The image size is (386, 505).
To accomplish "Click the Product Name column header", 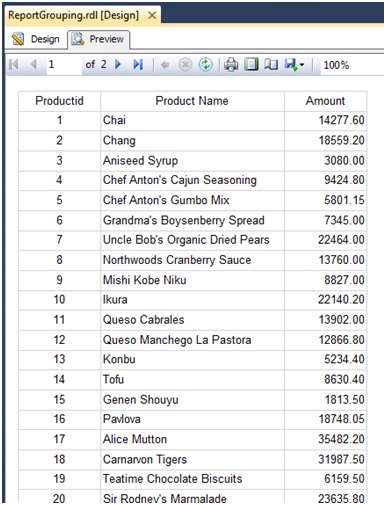I will (192, 101).
